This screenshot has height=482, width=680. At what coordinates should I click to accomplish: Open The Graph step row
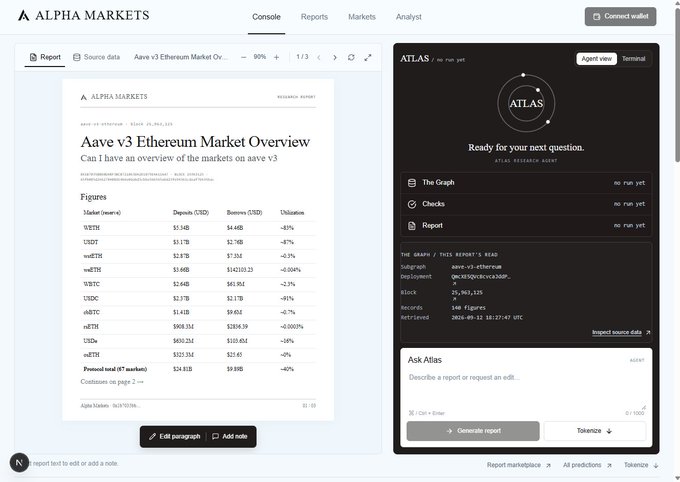pyautogui.click(x=526, y=183)
